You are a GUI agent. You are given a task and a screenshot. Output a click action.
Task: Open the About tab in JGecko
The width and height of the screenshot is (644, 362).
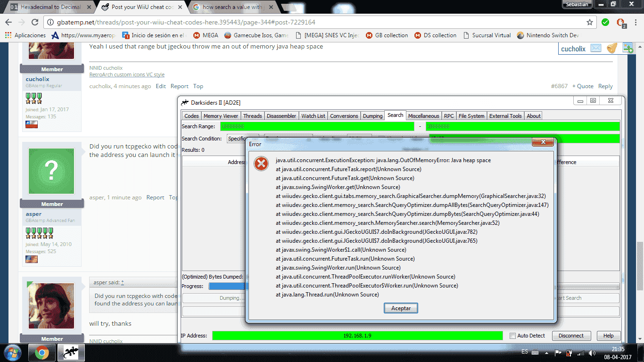pos(534,116)
